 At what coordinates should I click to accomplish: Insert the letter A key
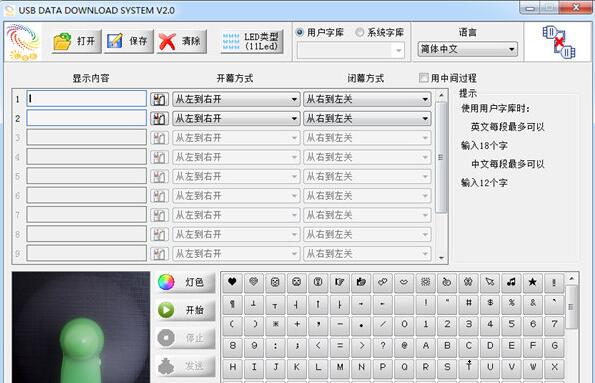click(x=425, y=346)
